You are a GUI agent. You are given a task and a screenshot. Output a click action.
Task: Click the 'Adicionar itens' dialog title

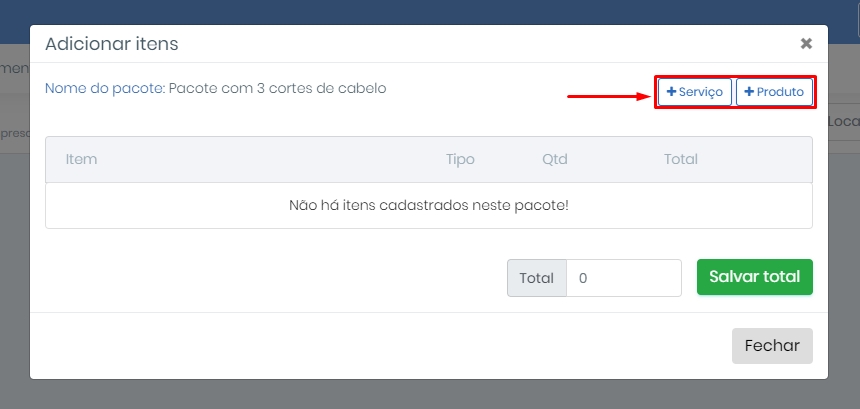[x=112, y=44]
